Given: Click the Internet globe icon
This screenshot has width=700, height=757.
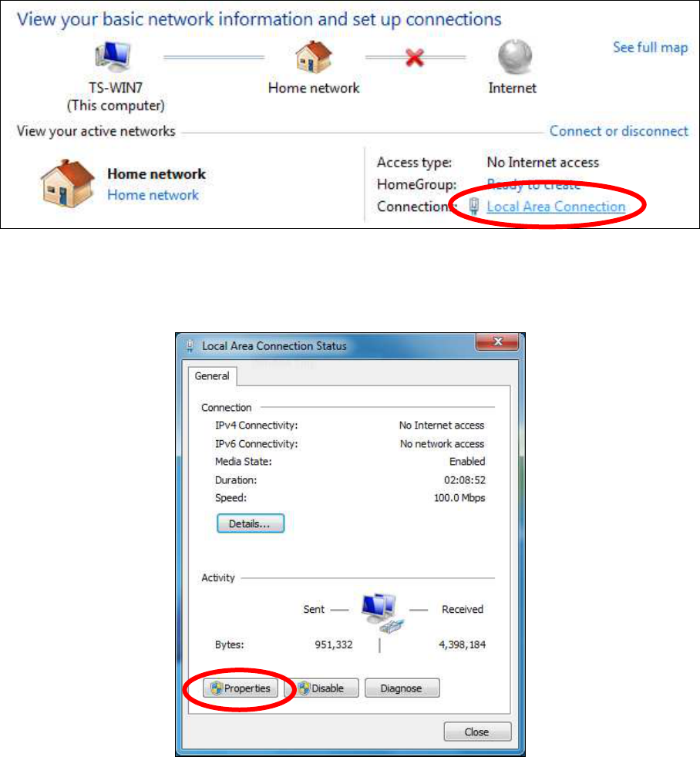Looking at the screenshot, I should [515, 57].
